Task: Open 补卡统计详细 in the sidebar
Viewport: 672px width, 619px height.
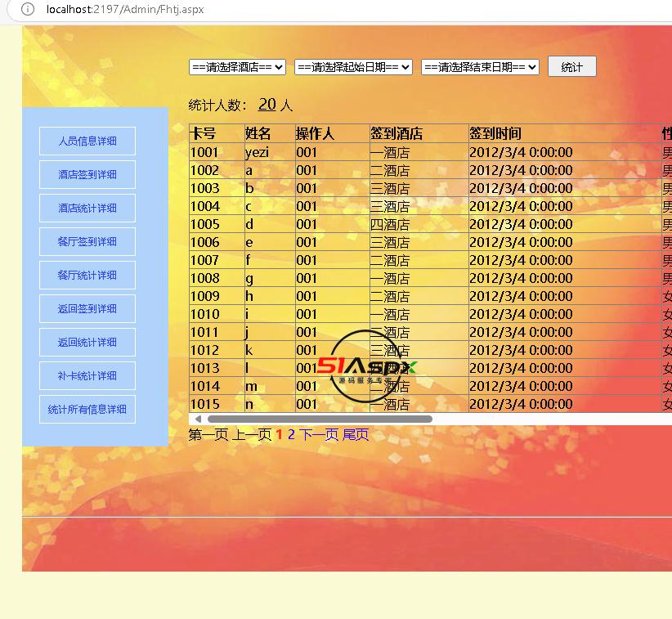Action: click(87, 375)
